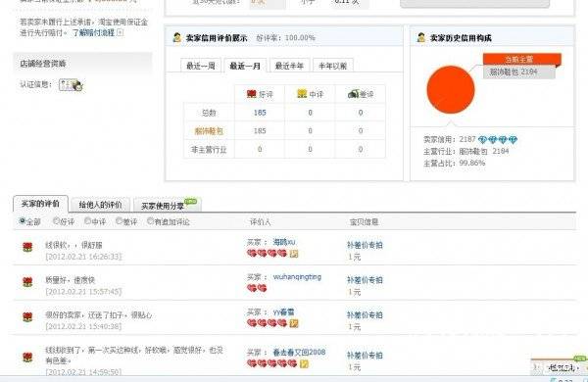Open the 了解赔付流程 link
The width and height of the screenshot is (588, 382).
coord(93,33)
